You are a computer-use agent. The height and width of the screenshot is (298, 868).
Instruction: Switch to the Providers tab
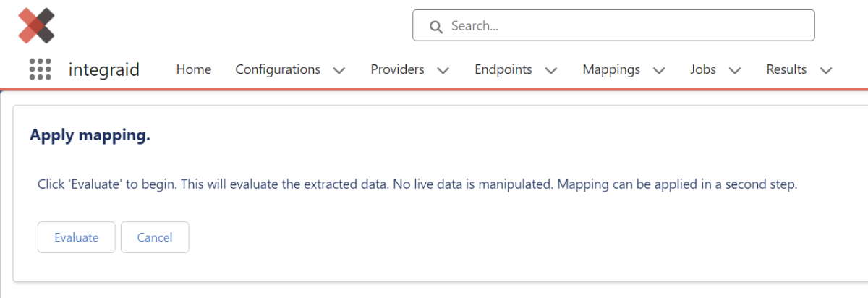point(397,70)
